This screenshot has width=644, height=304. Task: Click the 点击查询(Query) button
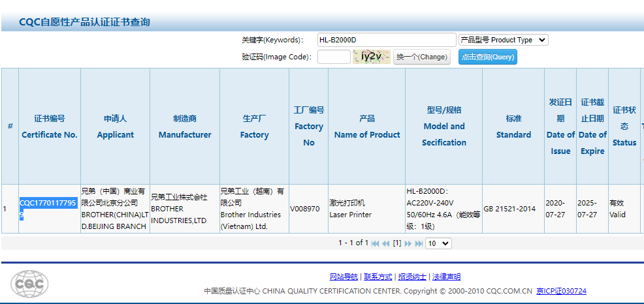click(x=487, y=57)
